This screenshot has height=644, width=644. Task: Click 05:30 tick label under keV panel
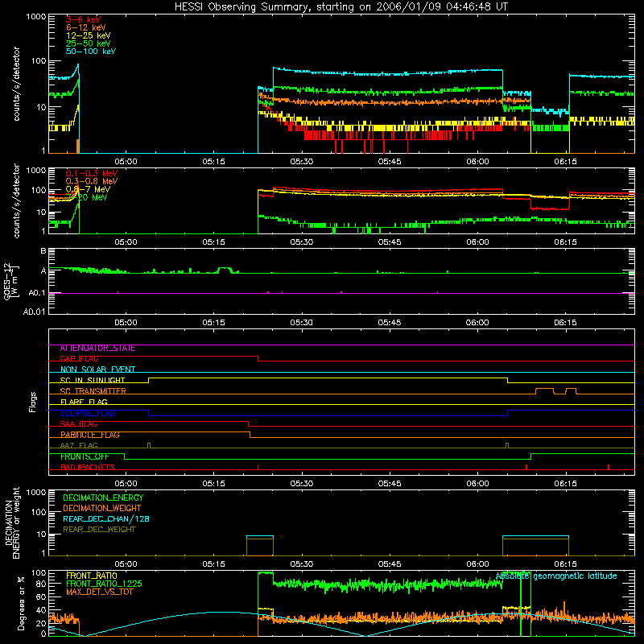(302, 162)
